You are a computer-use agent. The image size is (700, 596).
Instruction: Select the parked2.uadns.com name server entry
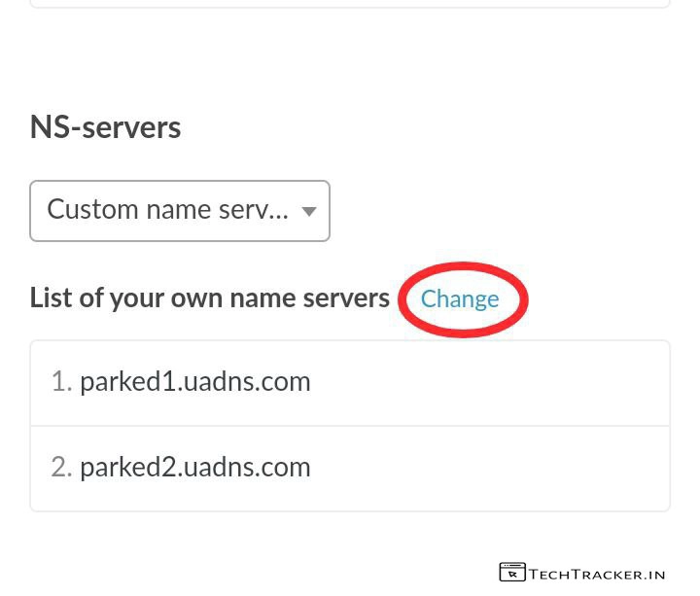[194, 468]
